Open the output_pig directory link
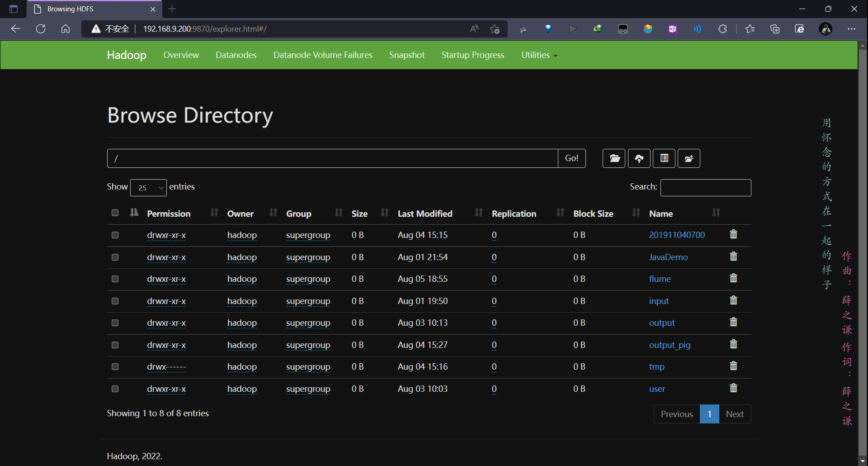The image size is (868, 466). 670,345
